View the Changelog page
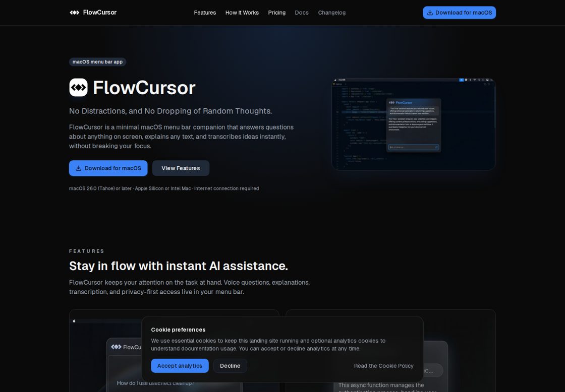Image resolution: width=565 pixels, height=392 pixels. pos(331,13)
